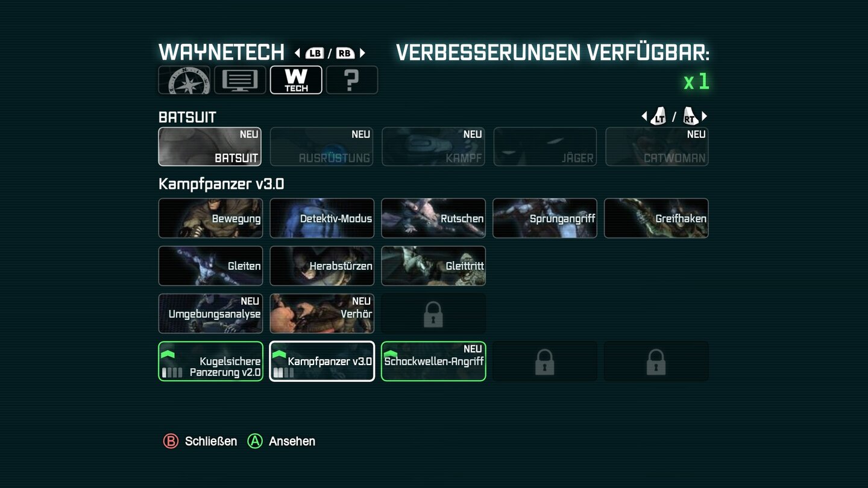This screenshot has height=488, width=868.
Task: Select the Kampf category tab
Action: [x=433, y=146]
